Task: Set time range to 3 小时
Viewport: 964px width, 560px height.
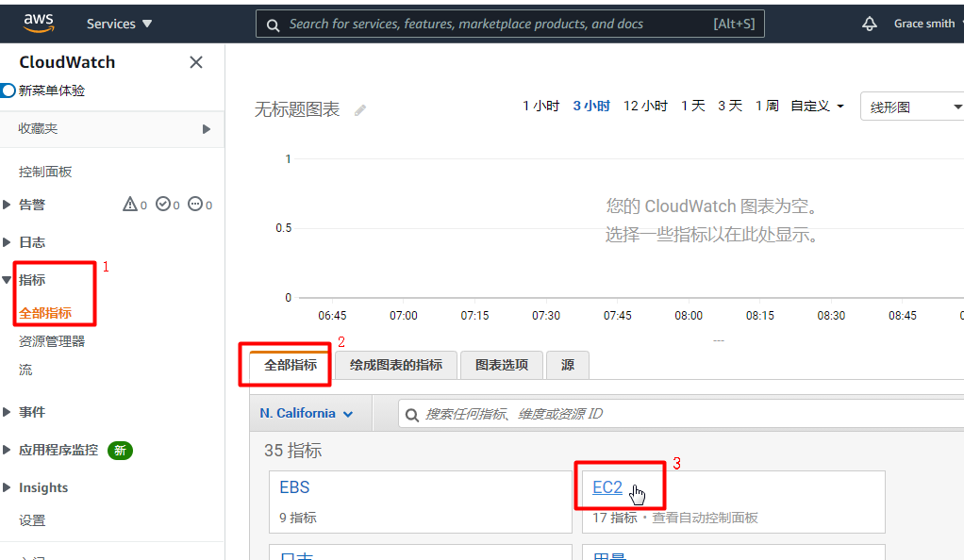Action: point(591,106)
